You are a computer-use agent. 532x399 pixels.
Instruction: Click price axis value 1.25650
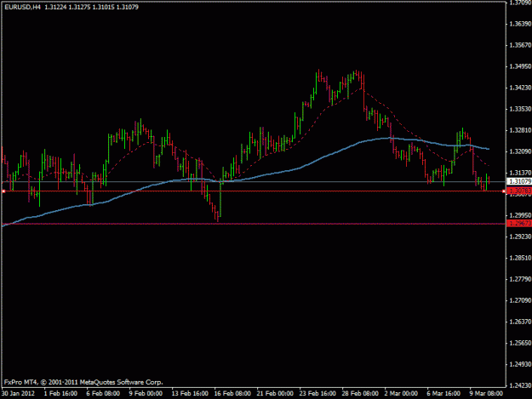[x=520, y=343]
